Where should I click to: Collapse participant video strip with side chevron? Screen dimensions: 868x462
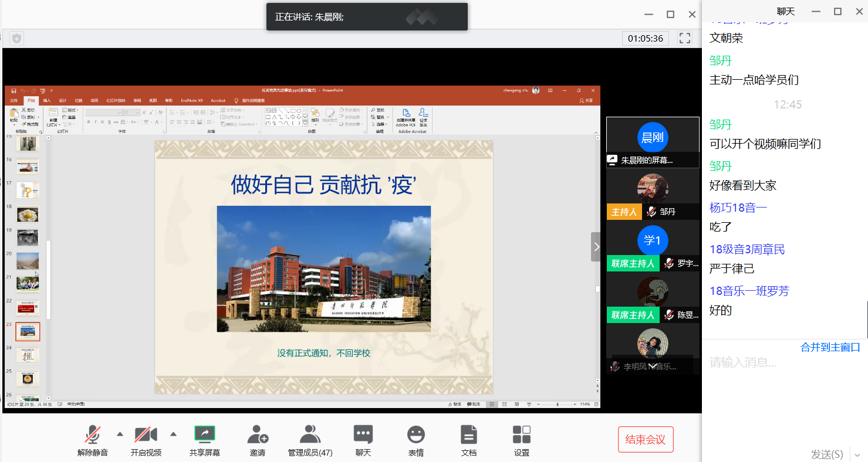tap(596, 247)
